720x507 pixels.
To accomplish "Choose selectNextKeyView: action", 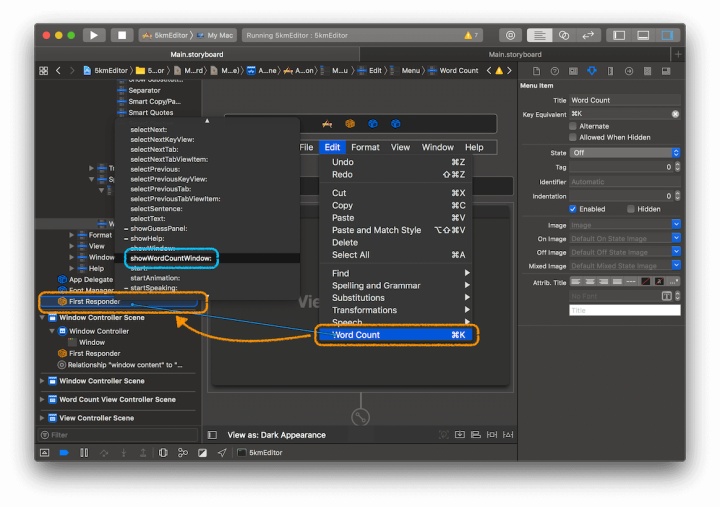I will point(162,140).
